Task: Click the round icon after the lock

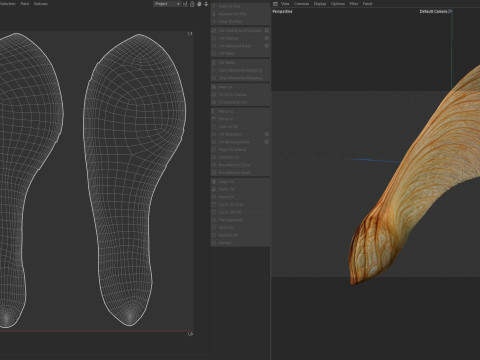Action: pyautogui.click(x=199, y=4)
